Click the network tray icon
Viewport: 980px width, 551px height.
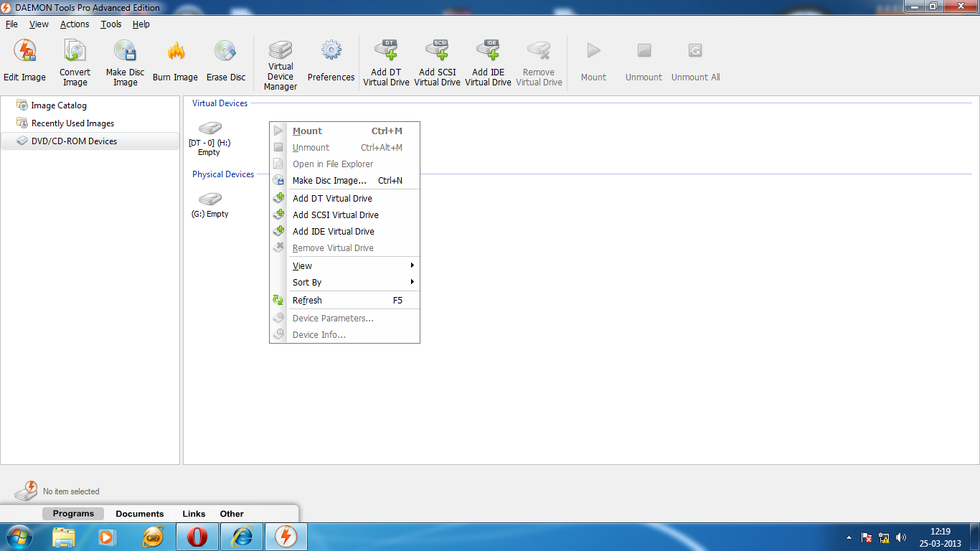[884, 537]
